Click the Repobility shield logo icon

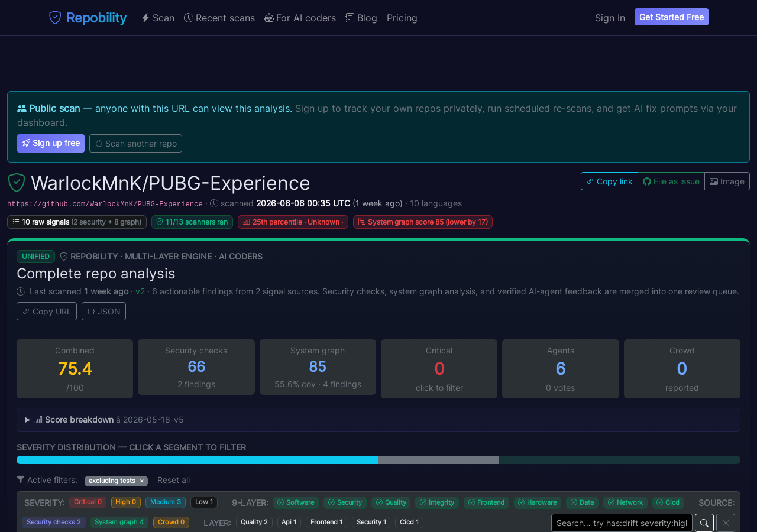55,18
